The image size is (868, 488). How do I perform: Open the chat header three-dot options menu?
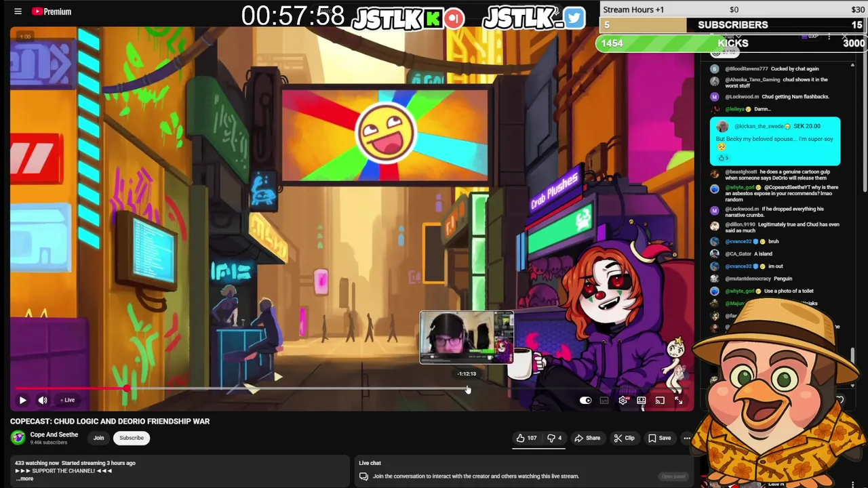tap(829, 36)
